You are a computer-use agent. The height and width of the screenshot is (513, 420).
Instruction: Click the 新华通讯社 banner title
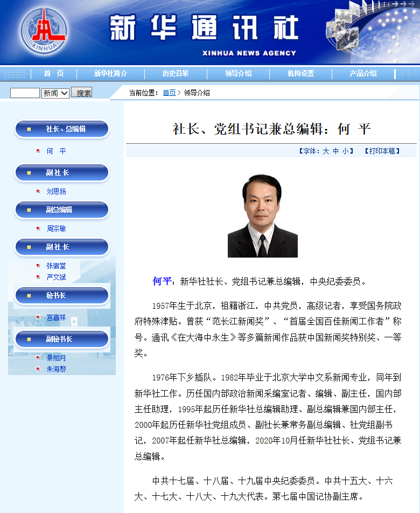(204, 27)
